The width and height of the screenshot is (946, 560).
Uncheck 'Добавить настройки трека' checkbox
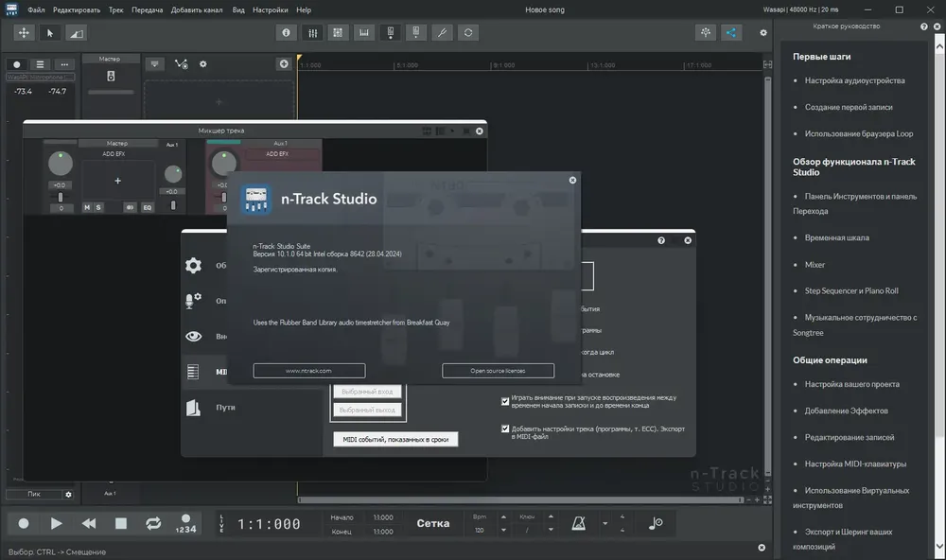[505, 429]
